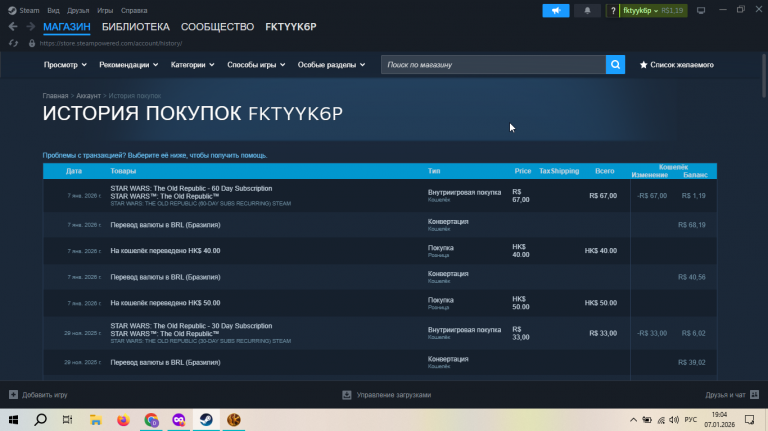Open the Игры menu
The height and width of the screenshot is (431, 768).
(105, 10)
